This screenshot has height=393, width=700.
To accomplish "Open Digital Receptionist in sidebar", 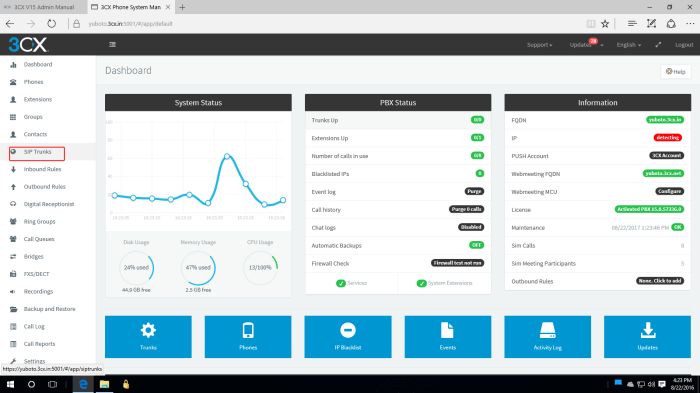I will coord(49,204).
